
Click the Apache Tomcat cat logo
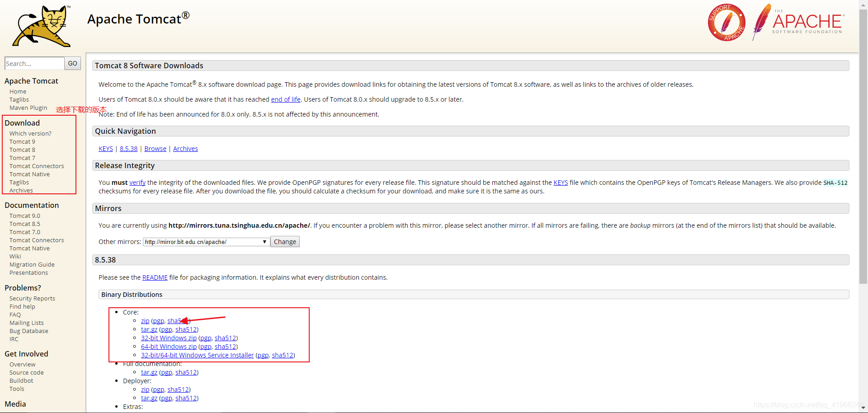point(42,26)
